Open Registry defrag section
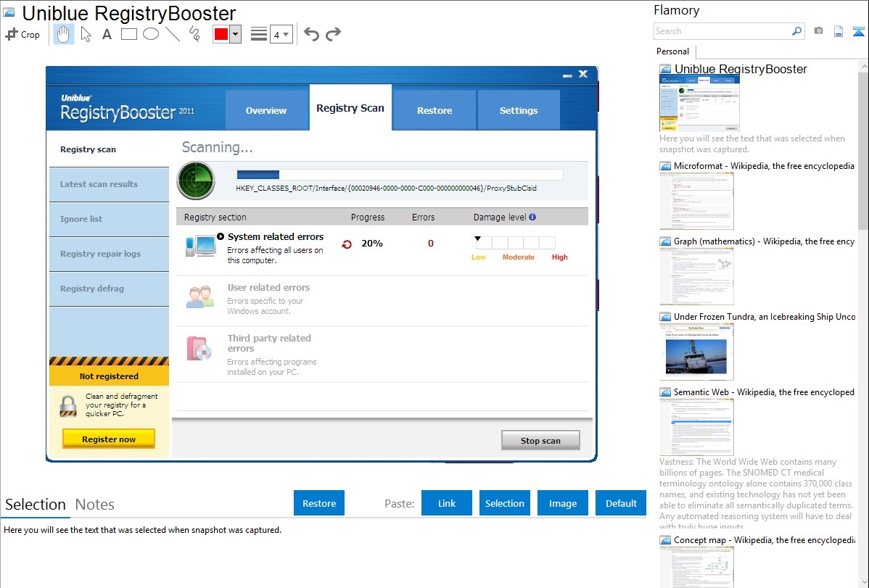 (110, 289)
